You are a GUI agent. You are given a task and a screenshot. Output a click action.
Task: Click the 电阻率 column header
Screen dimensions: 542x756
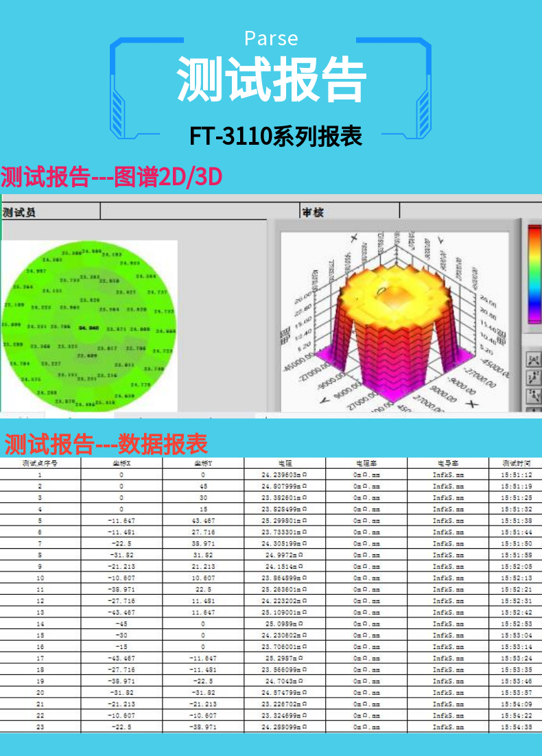pos(366,463)
